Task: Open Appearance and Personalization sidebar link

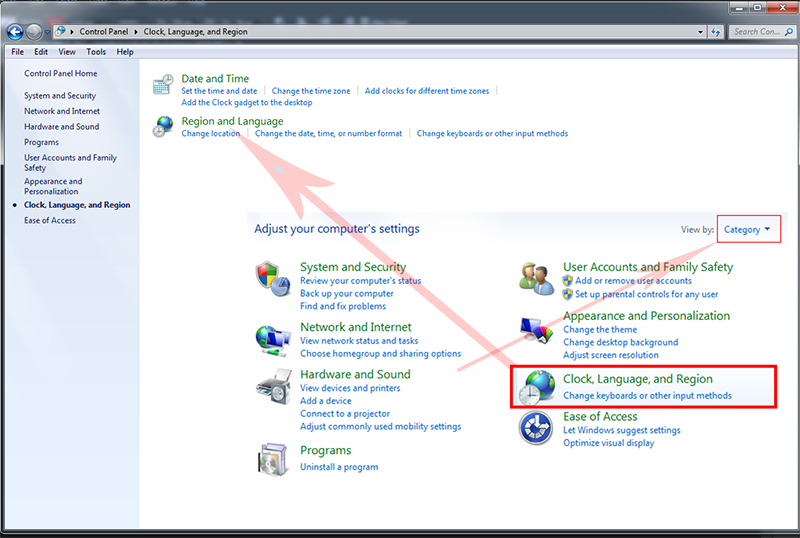Action: pos(53,186)
